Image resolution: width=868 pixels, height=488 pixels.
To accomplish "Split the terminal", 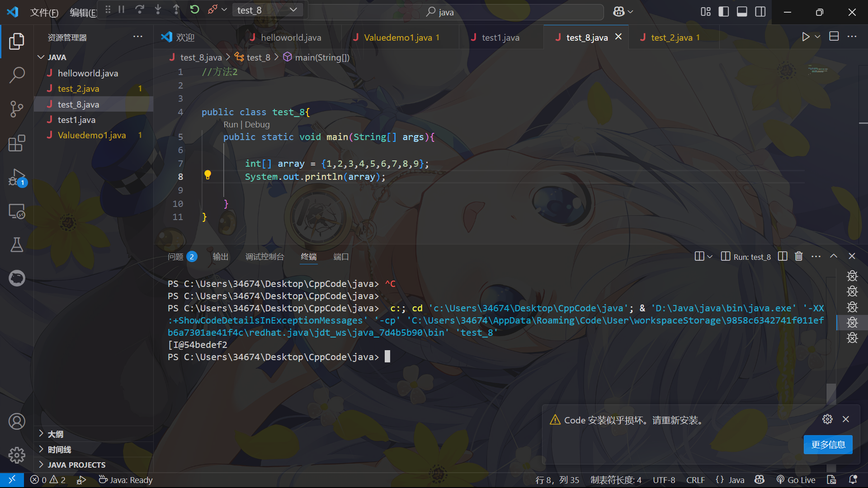I will pos(783,256).
